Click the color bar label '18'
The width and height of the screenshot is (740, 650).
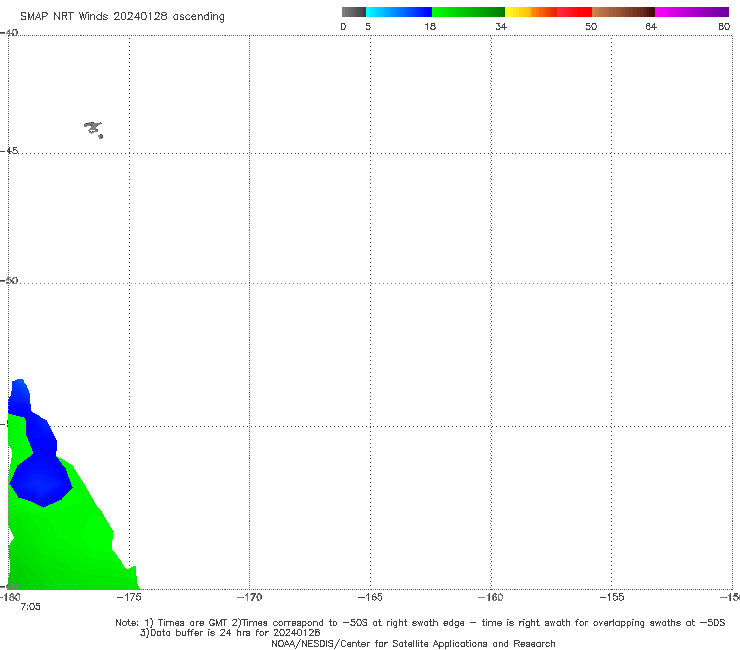(430, 27)
